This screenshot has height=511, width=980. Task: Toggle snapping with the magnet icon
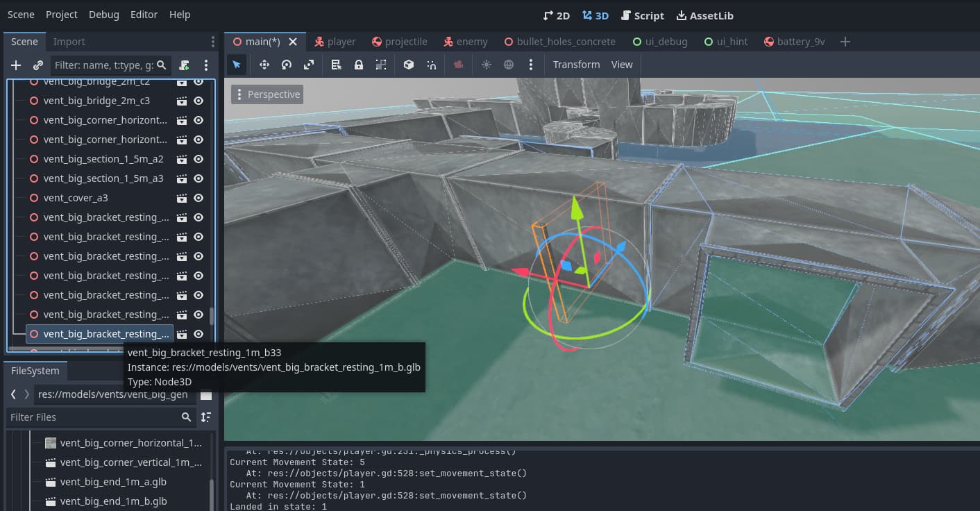432,65
